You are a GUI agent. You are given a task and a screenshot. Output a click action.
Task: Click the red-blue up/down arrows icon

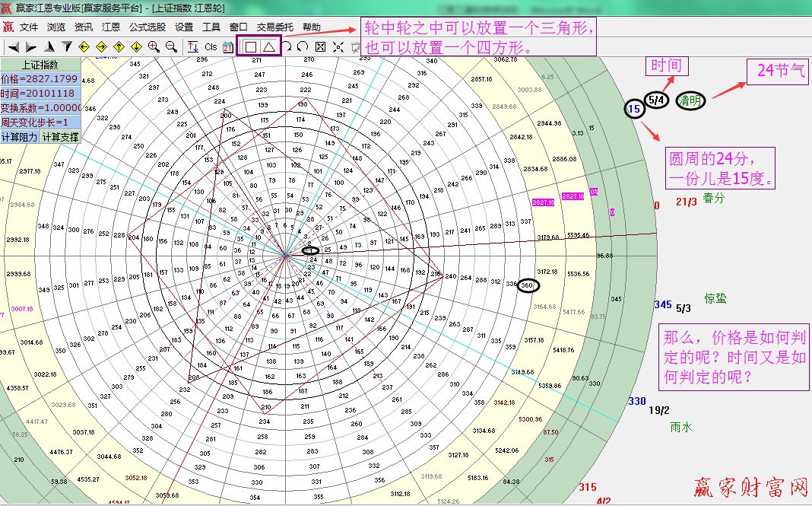(x=192, y=47)
